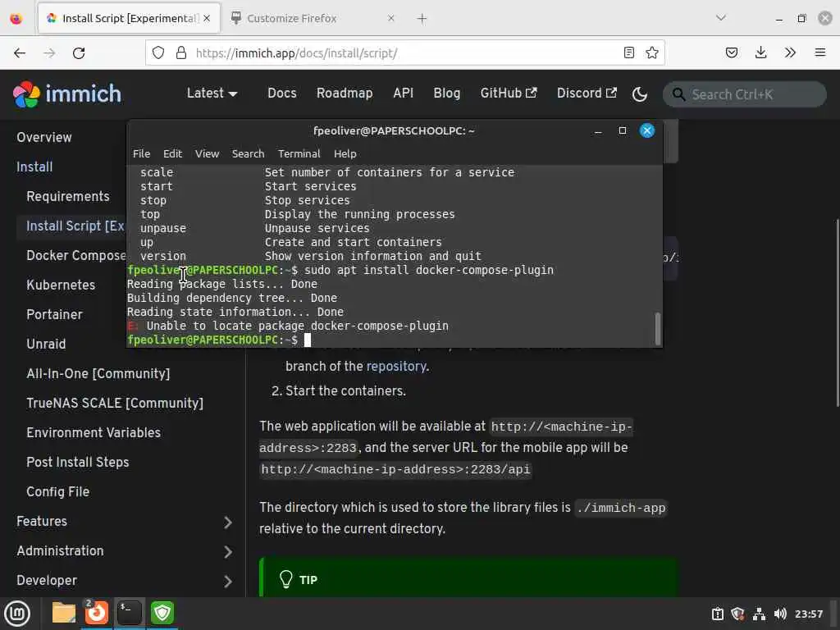840x630 pixels.
Task: Switch to the terminal taskbar icon
Action: pyautogui.click(x=129, y=613)
